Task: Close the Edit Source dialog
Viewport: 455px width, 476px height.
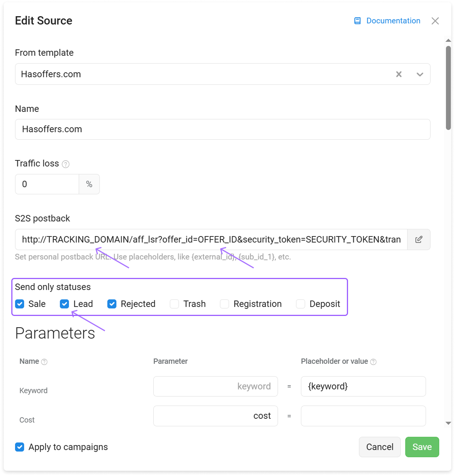Action: pos(435,21)
